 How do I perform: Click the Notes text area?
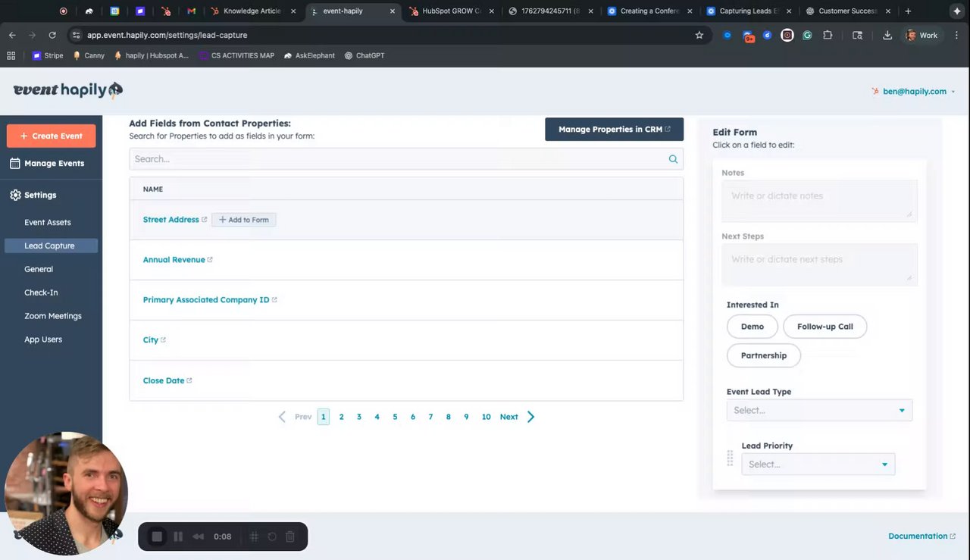tap(819, 201)
